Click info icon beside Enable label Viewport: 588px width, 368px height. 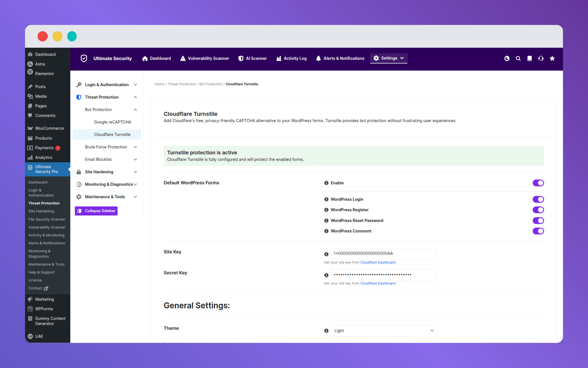(x=326, y=183)
